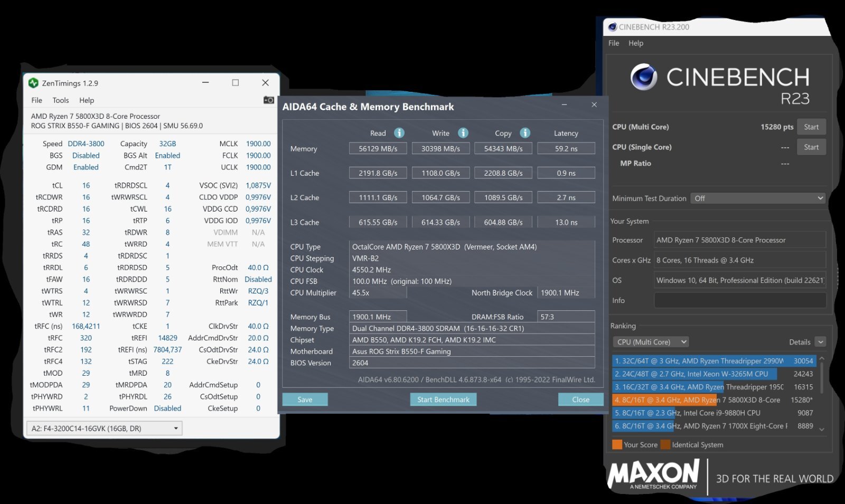Open the Tools menu in ZenTimings

coord(61,100)
